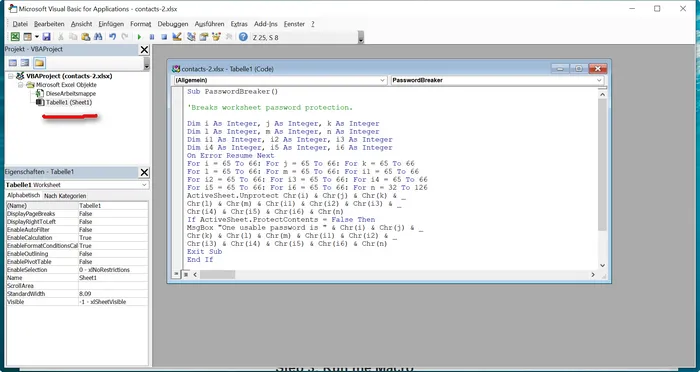Image resolution: width=700 pixels, height=372 pixels.
Task: Collapse the VBAProject (contacts-2.xlsx) node
Action: coord(11,76)
